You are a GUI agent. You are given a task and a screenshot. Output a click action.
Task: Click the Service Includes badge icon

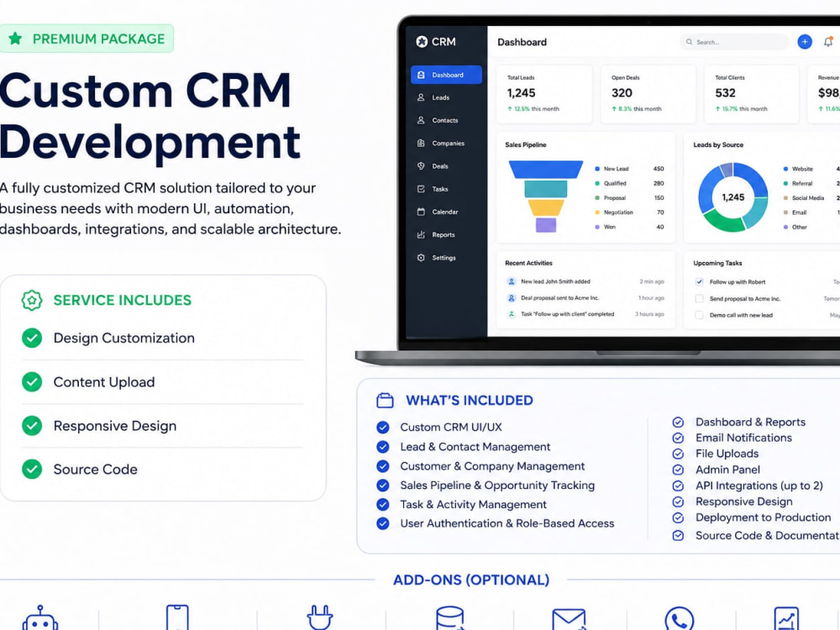point(32,301)
